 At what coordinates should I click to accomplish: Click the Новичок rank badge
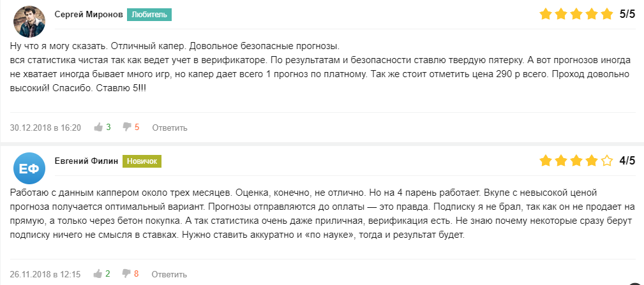142,161
